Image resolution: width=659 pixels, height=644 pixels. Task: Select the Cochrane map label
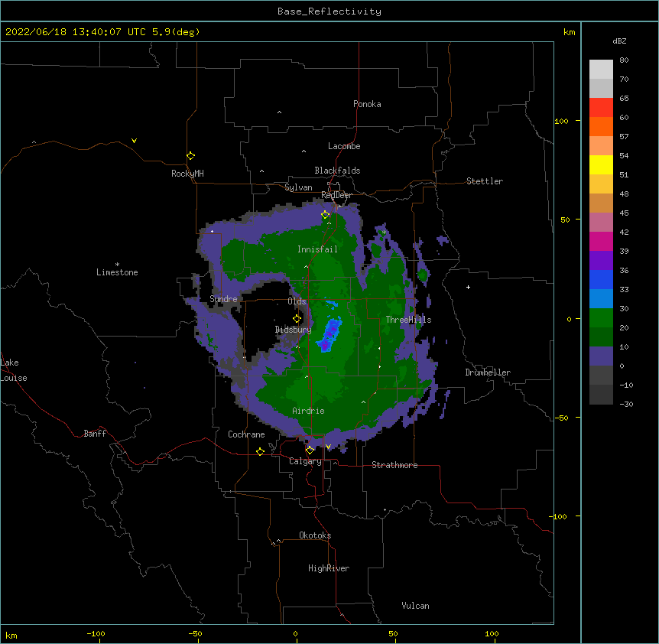[246, 434]
